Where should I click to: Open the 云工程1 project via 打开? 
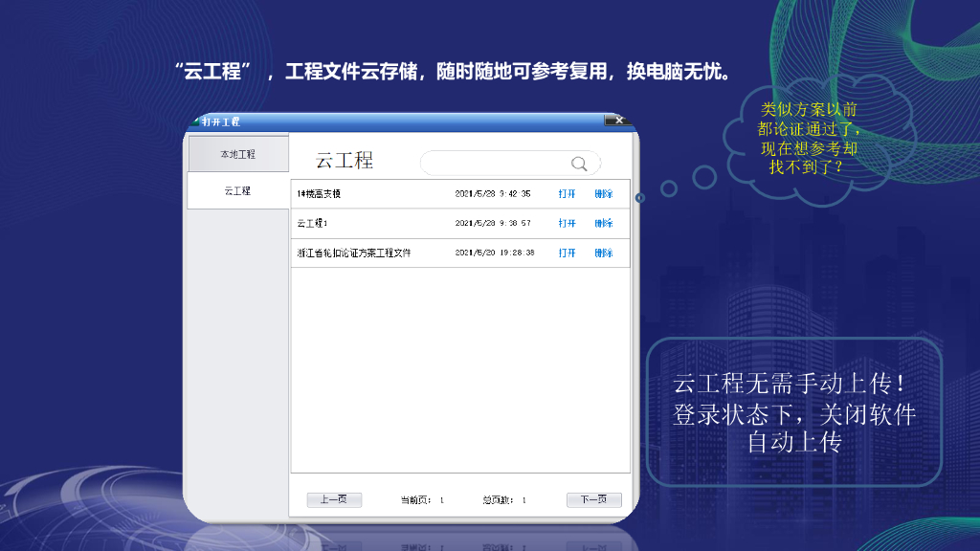click(x=567, y=223)
